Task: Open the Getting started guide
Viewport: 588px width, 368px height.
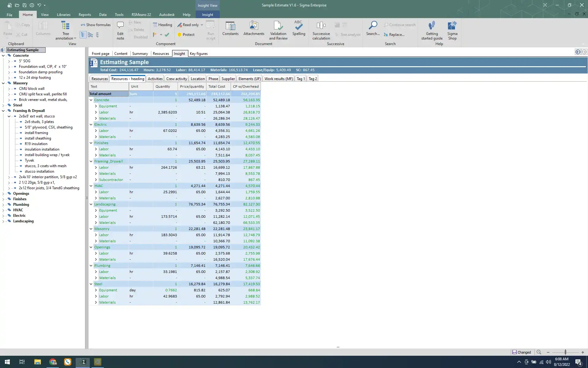Action: (432, 26)
